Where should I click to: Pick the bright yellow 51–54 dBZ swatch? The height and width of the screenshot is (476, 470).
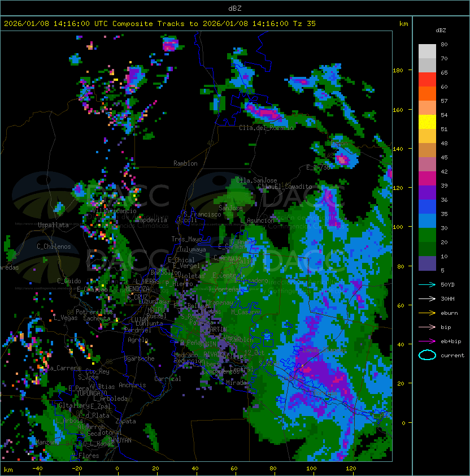(x=427, y=122)
